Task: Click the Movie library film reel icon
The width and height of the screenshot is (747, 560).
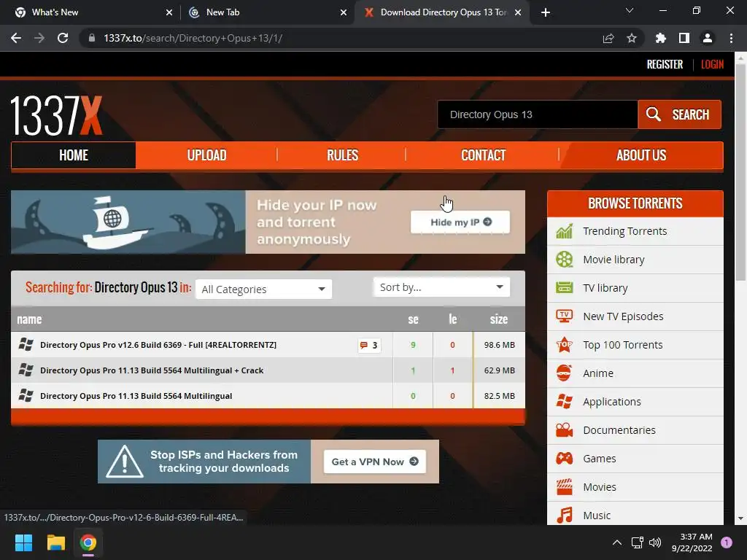Action: point(564,260)
